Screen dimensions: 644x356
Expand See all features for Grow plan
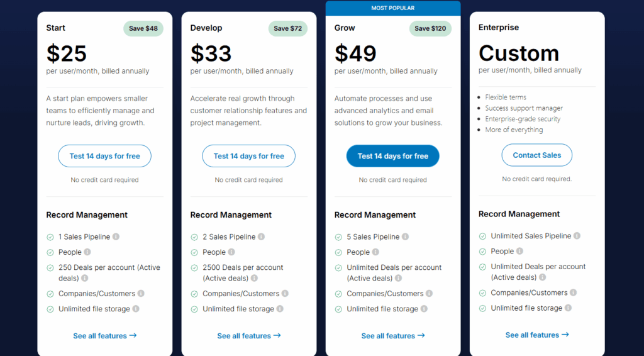[x=392, y=336]
